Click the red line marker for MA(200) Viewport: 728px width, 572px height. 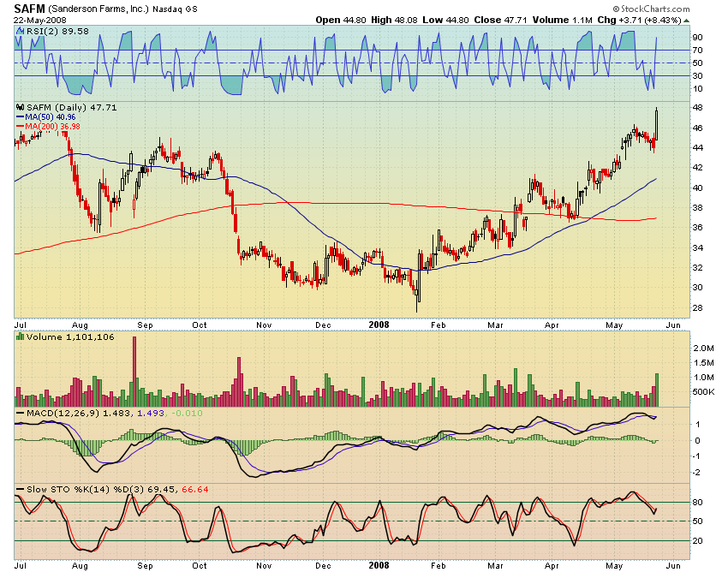coord(20,126)
